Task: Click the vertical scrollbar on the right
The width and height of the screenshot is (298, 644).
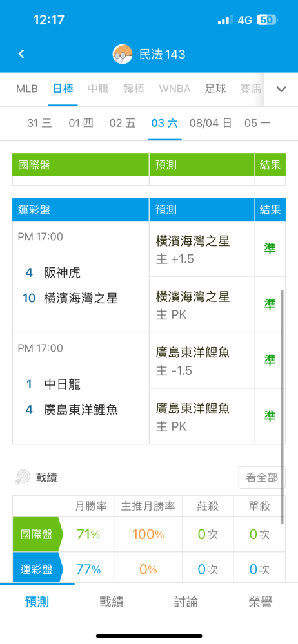Action: (283, 406)
